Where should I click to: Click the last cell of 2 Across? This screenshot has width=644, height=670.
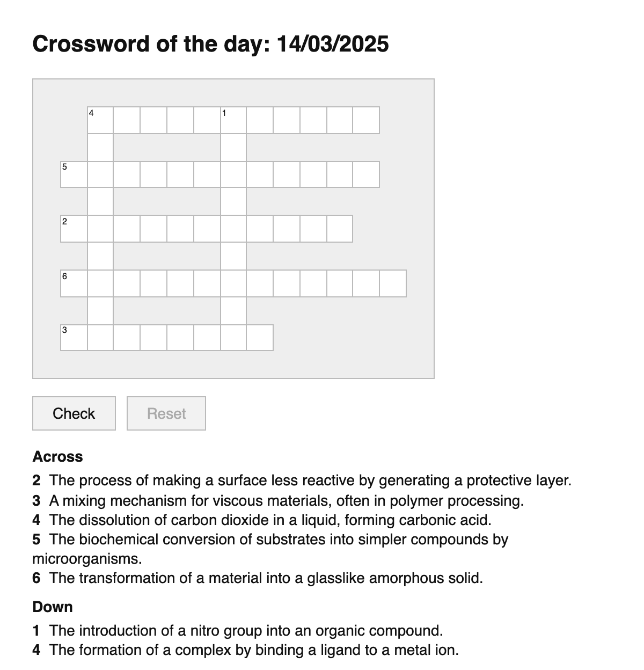coord(340,229)
